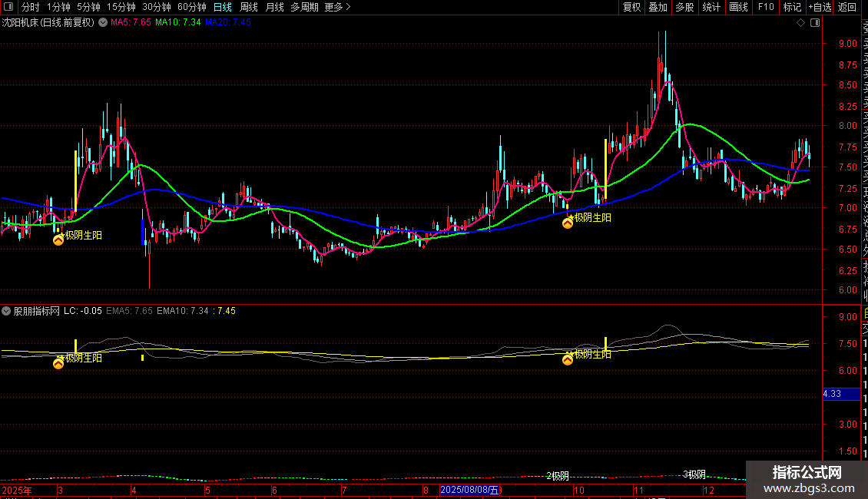Click month 12 on the time axis
868x499 pixels.
pos(708,490)
